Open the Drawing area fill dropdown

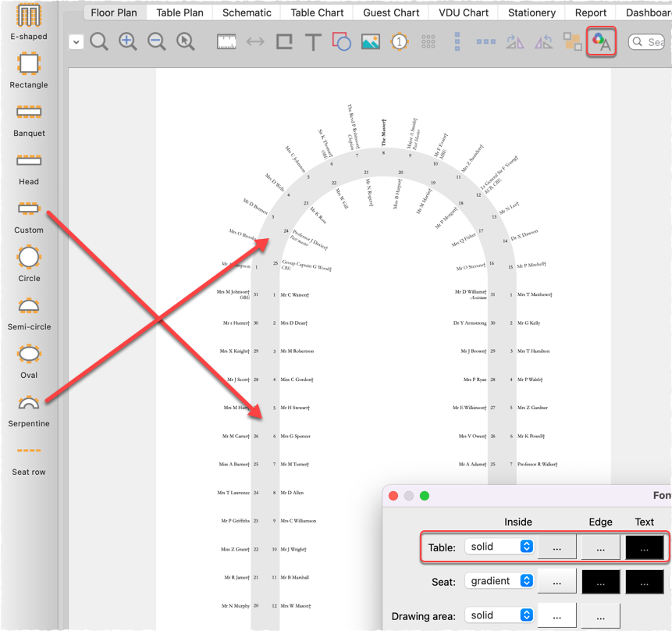coord(499,615)
